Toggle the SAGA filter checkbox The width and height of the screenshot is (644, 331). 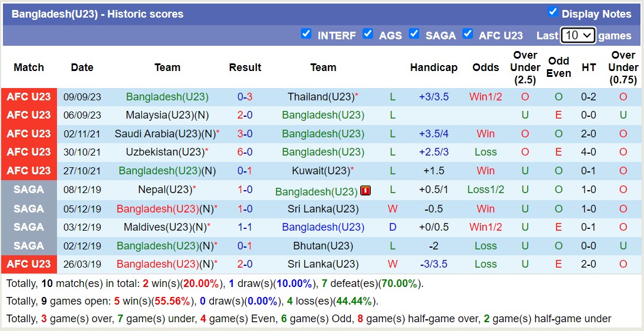click(414, 34)
